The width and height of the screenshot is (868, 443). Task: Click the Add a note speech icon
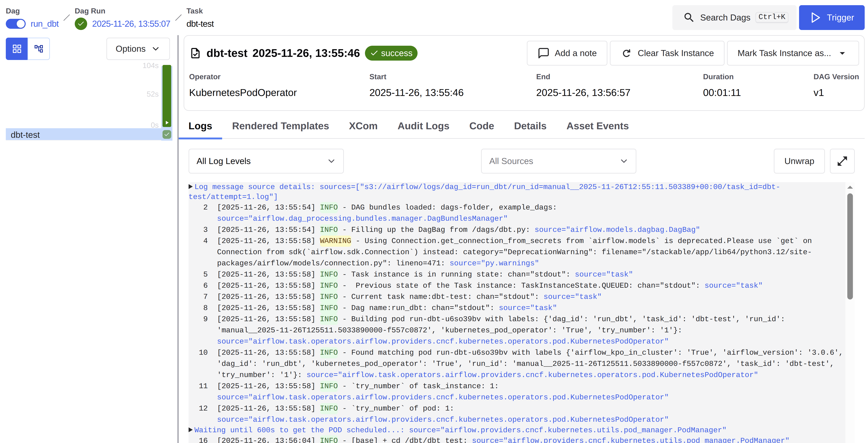pyautogui.click(x=543, y=53)
